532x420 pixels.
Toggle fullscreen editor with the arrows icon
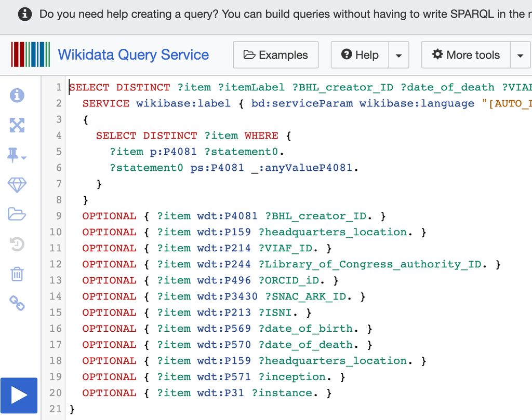coord(17,125)
